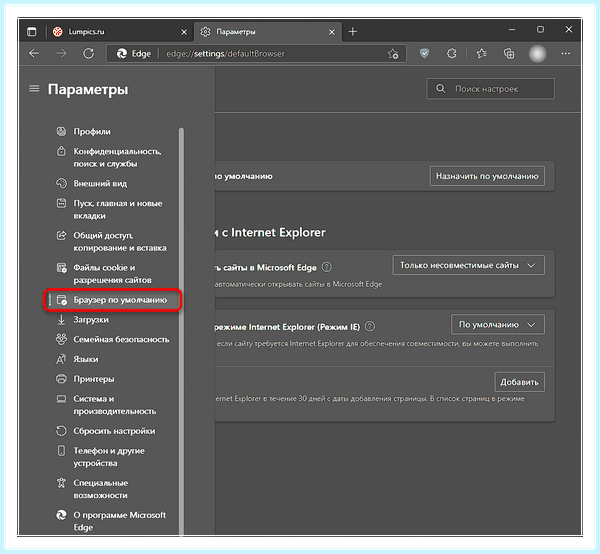The width and height of the screenshot is (600, 554).
Task: Open Общий доступ, копирование и вставка
Action: click(x=112, y=242)
